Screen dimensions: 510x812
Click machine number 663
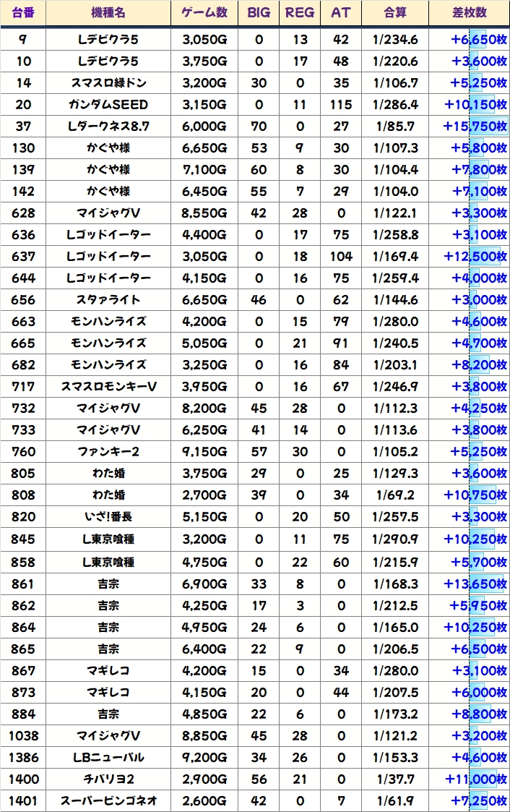(23, 322)
